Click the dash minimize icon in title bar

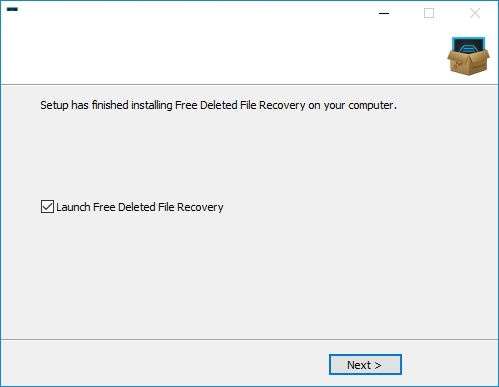[384, 13]
